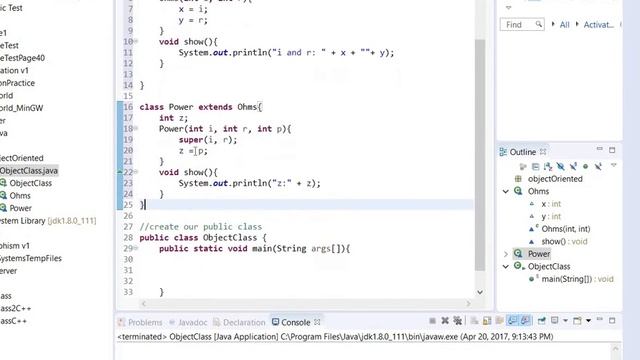Toggle Show Console When Standard Error Changes
This screenshot has height=360, width=640.
(525, 321)
